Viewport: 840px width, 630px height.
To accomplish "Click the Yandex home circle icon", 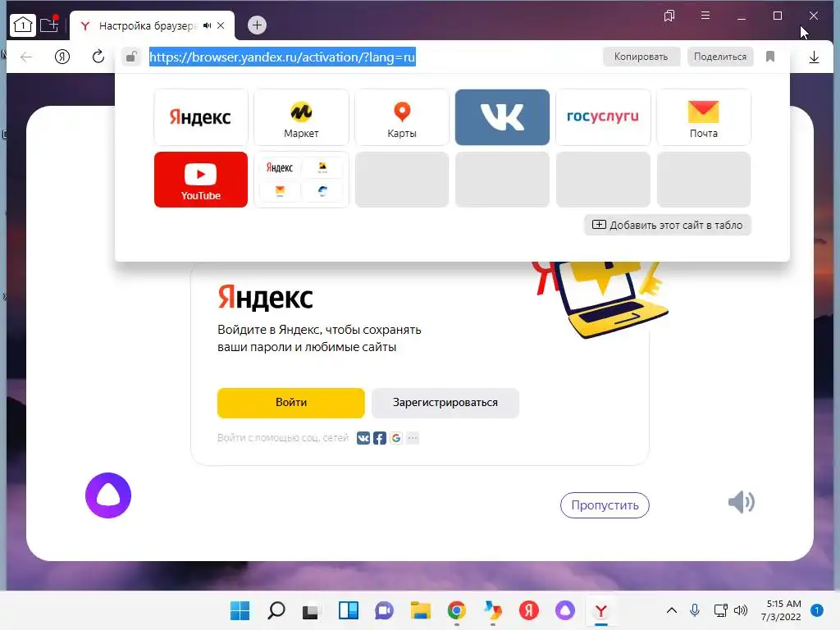I will tap(62, 57).
